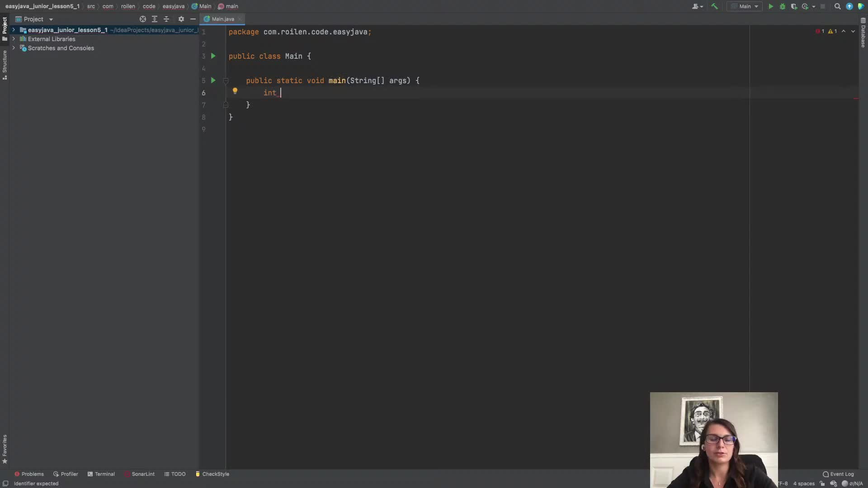Toggle read-only lock icon in status bar
The width and height of the screenshot is (868, 488).
click(822, 483)
